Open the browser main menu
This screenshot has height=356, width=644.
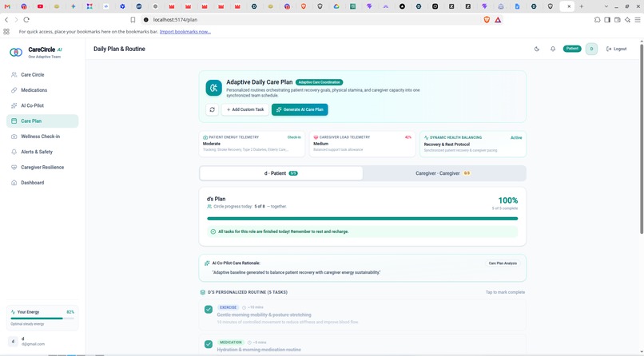tap(638, 20)
